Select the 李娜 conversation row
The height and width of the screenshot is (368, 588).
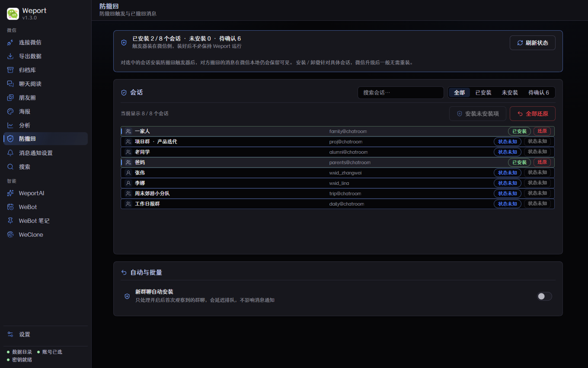(337, 183)
